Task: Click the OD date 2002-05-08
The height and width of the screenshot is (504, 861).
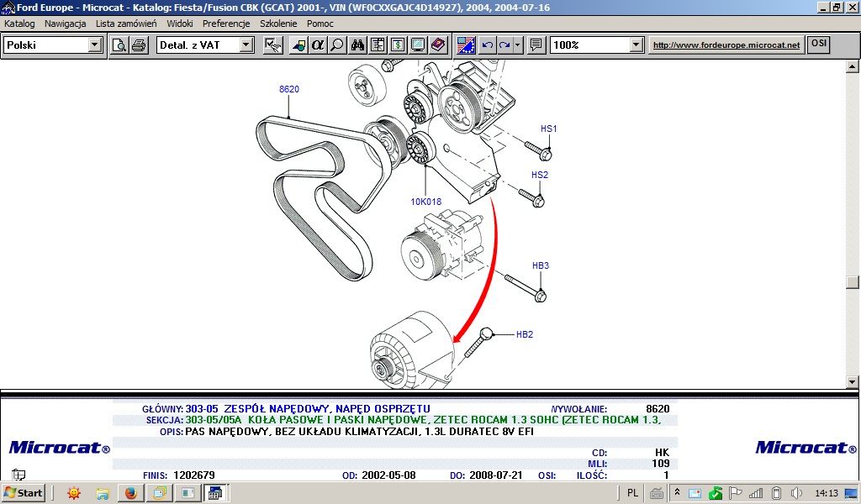Action: pos(388,475)
